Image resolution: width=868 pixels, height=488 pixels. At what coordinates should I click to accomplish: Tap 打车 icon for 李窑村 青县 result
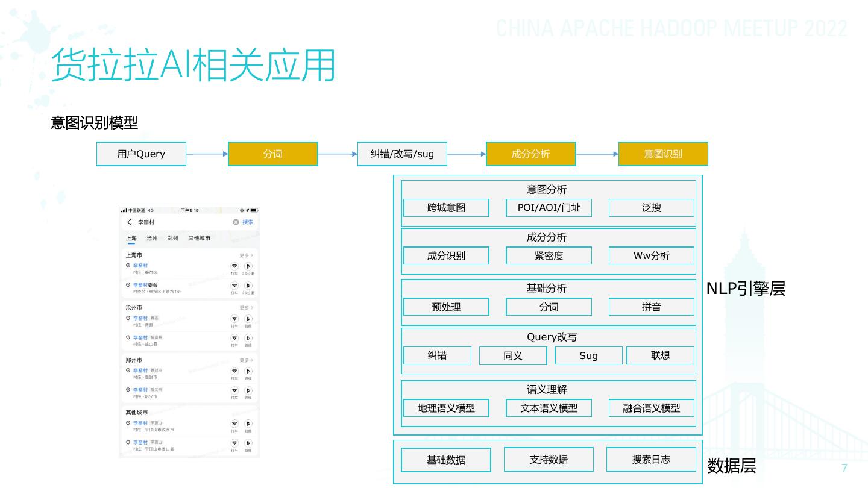234,319
